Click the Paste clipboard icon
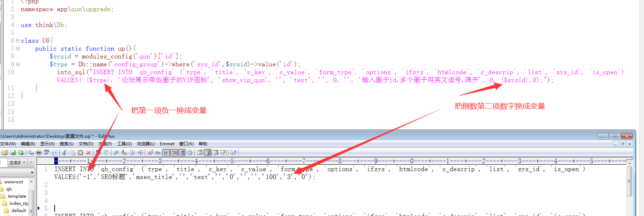Image resolution: width=644 pixels, height=216 pixels. [x=80, y=152]
